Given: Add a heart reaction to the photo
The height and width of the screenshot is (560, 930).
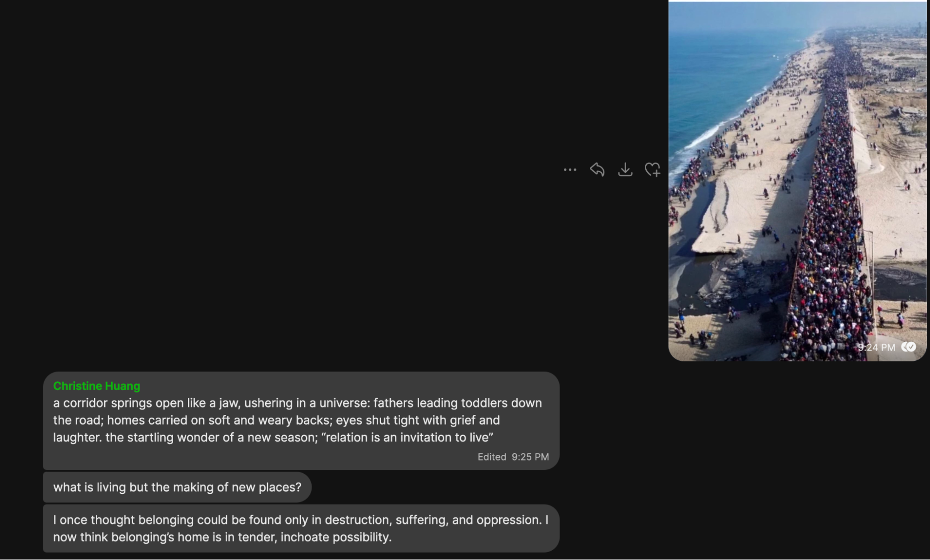Looking at the screenshot, I should 652,169.
